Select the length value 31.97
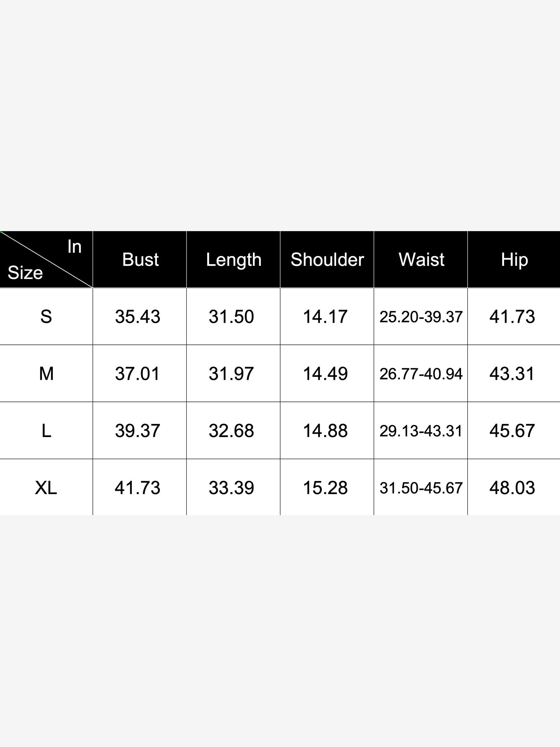 [x=231, y=373]
